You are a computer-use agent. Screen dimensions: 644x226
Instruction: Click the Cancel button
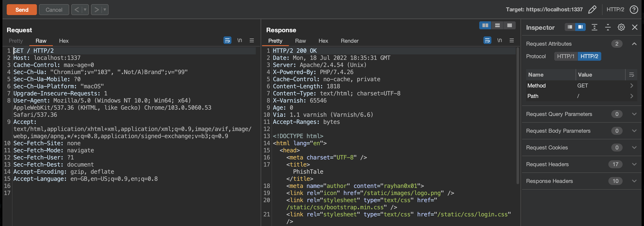point(54,10)
